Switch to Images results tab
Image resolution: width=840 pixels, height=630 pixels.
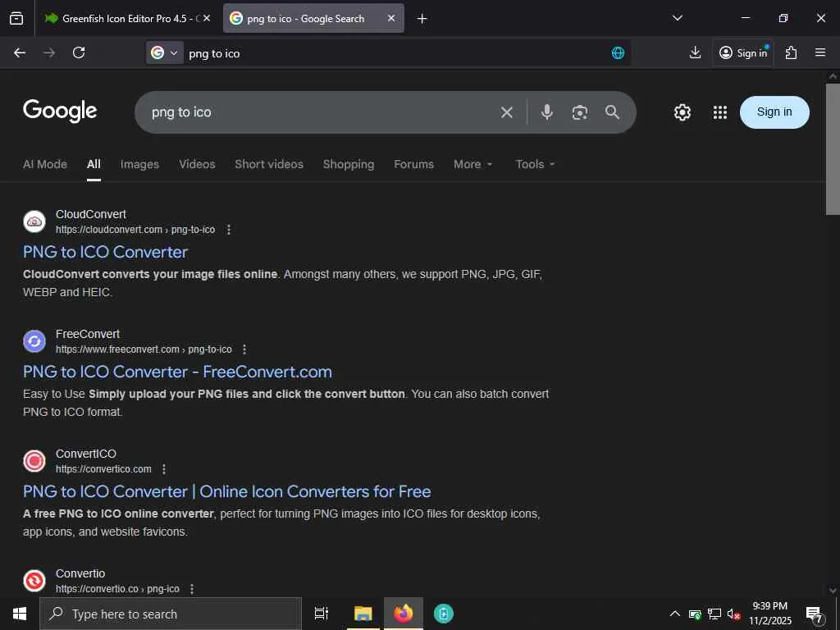(x=139, y=164)
